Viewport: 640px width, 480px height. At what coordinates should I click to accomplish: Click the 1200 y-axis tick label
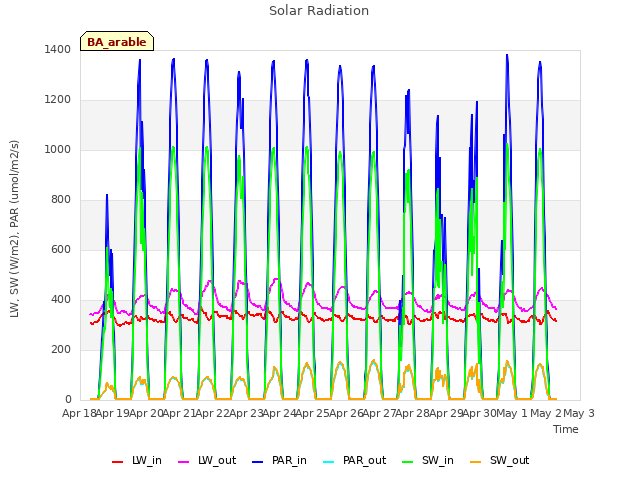pos(58,100)
